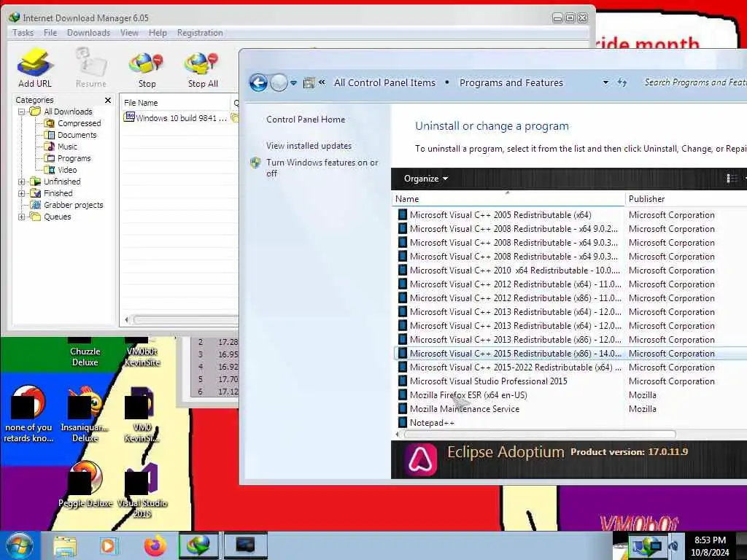Select Mozilla Maintenance Service entry
Screen dimensions: 747x560
(x=465, y=409)
